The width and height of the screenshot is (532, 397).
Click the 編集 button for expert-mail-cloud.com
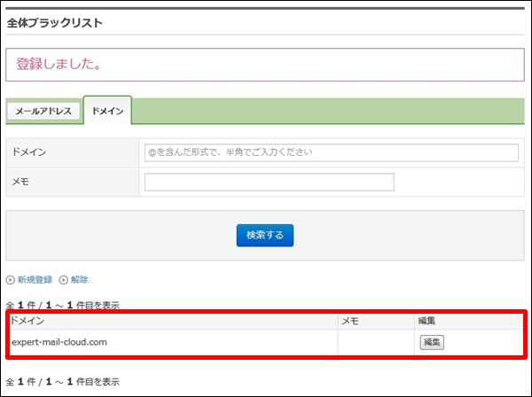click(432, 342)
